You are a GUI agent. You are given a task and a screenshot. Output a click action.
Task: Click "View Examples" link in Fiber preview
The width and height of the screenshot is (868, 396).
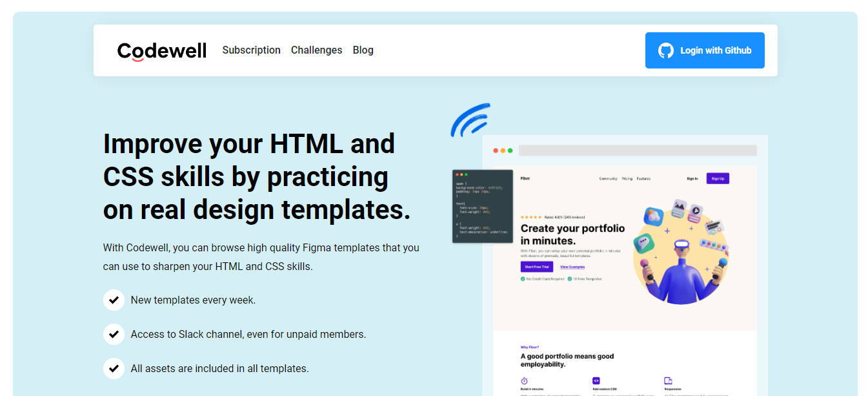click(572, 267)
